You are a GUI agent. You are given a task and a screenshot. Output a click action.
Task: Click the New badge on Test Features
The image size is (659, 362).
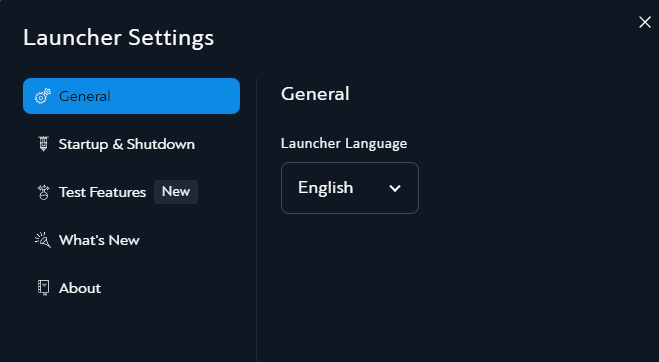coord(176,192)
